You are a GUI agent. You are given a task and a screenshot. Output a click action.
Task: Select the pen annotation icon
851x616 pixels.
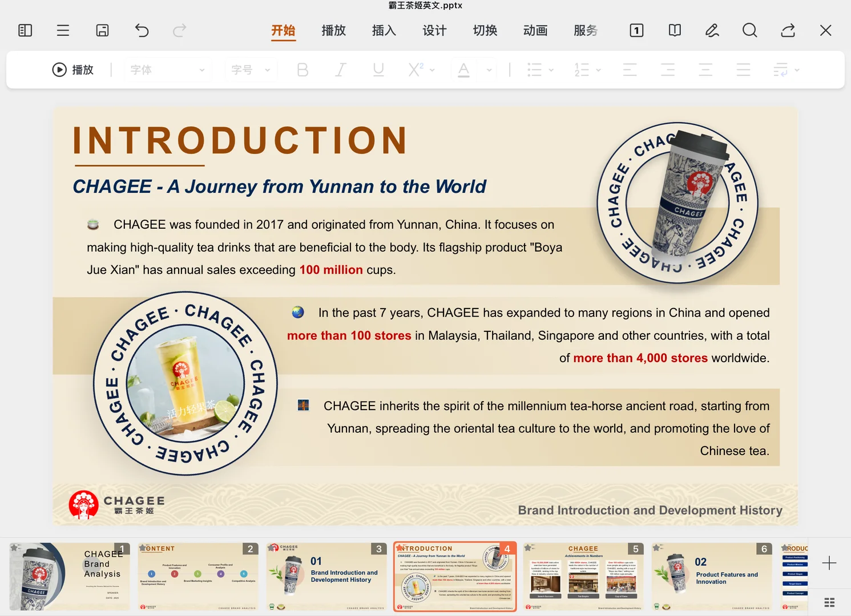pyautogui.click(x=712, y=30)
